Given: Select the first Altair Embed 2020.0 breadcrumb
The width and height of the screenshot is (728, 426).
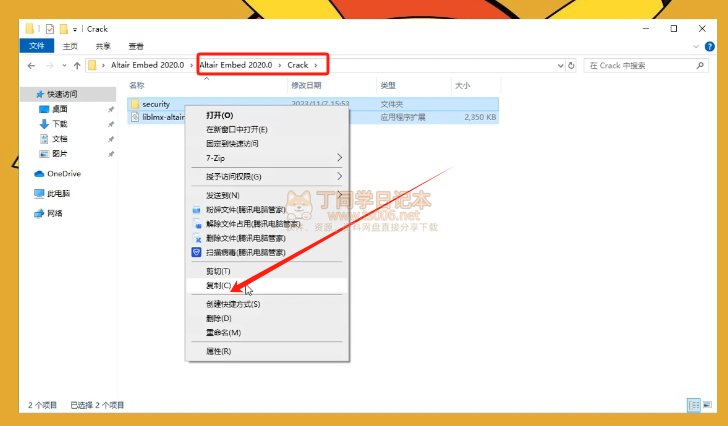Looking at the screenshot, I should [147, 65].
